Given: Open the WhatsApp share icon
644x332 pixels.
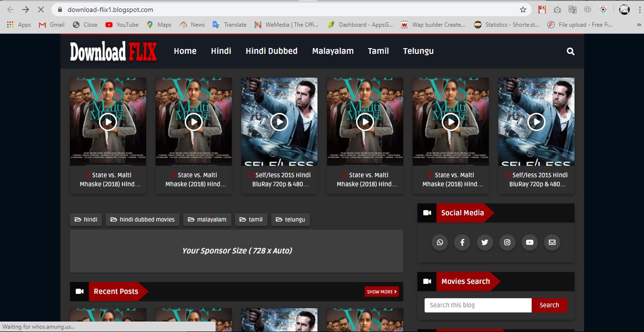Looking at the screenshot, I should (440, 242).
